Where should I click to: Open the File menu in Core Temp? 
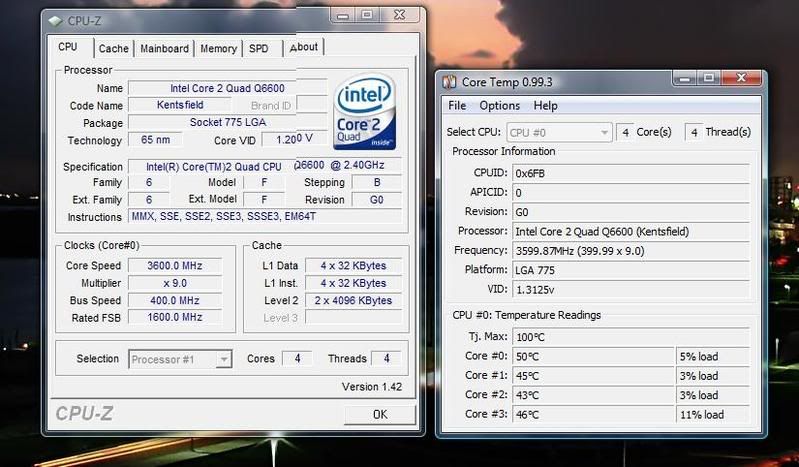point(457,106)
